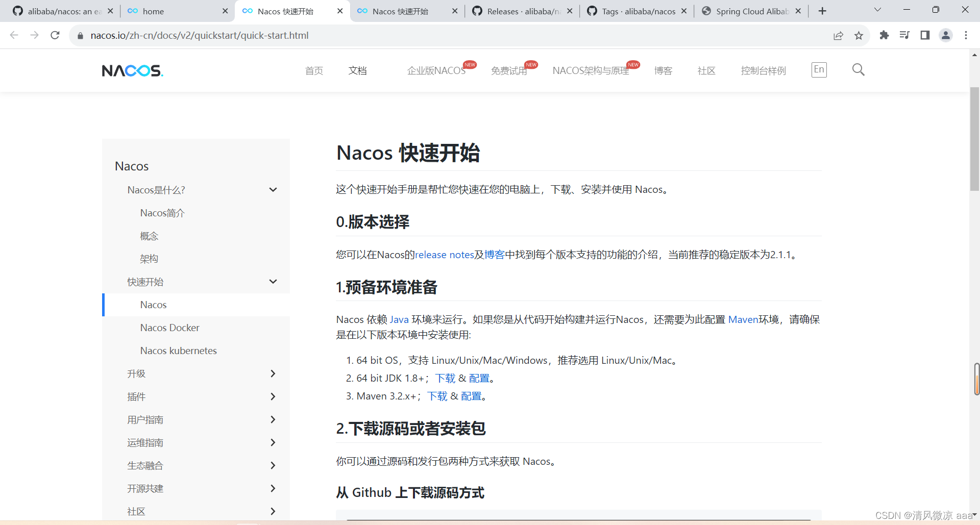The height and width of the screenshot is (525, 980).
Task: Click Maven 配置 link
Action: click(471, 396)
